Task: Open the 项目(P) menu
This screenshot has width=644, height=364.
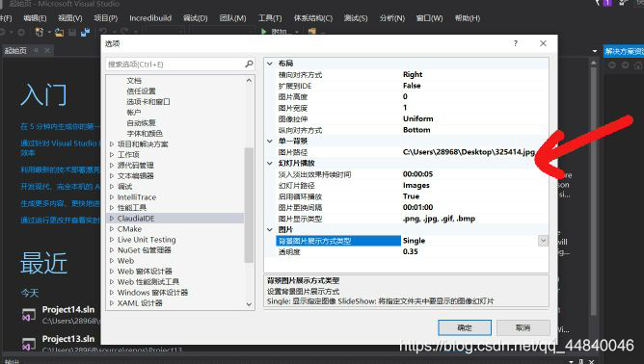Action: click(105, 18)
